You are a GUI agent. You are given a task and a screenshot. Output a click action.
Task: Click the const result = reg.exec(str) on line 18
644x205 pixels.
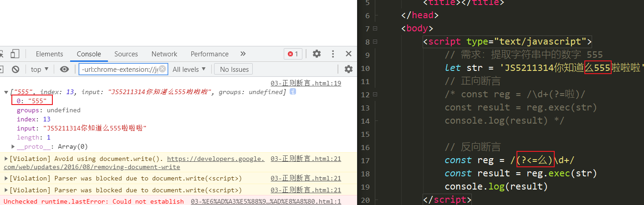(521, 173)
